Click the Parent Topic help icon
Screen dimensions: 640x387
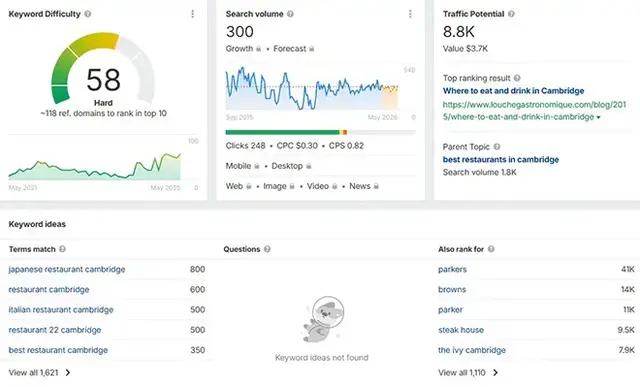click(497, 147)
